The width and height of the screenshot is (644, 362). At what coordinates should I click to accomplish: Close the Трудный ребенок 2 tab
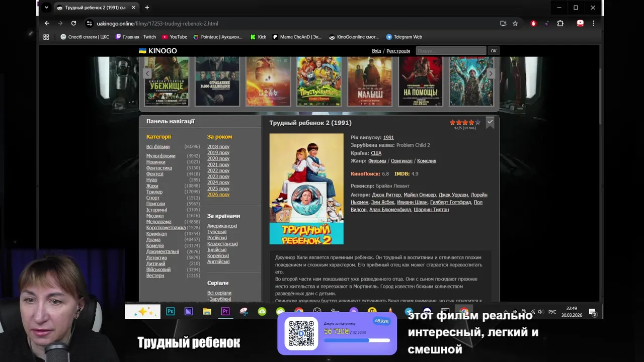pos(133,8)
